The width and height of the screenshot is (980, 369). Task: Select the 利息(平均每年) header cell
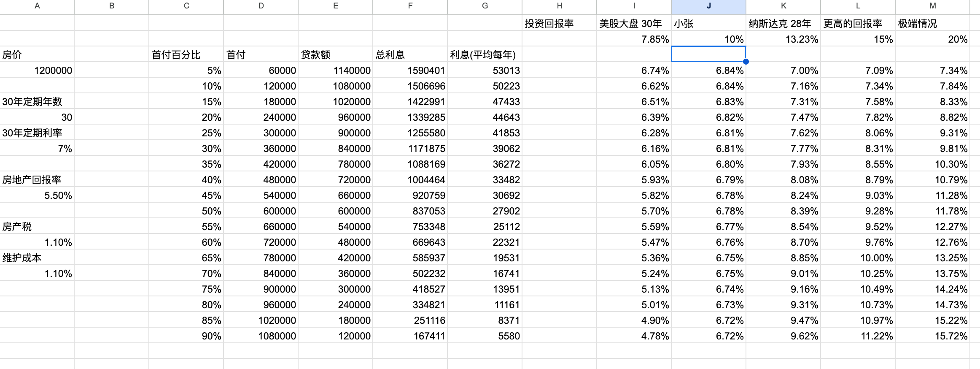(x=485, y=54)
